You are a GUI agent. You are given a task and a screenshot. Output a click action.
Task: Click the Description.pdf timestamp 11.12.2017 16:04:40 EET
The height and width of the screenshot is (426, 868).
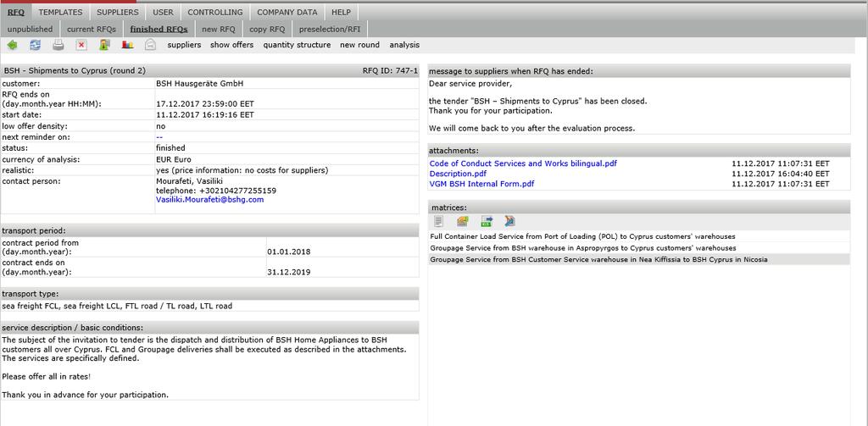tap(781, 174)
